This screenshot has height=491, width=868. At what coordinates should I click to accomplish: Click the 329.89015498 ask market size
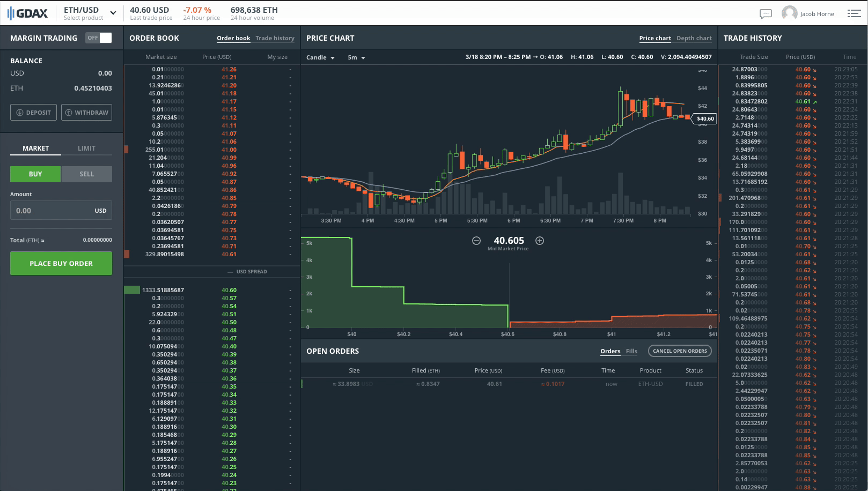(x=165, y=254)
